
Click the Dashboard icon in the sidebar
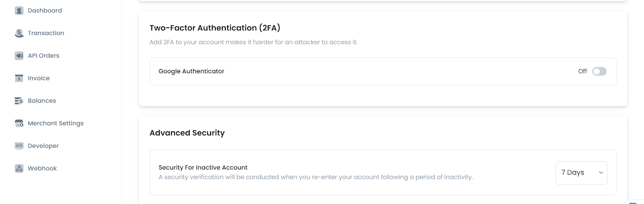(x=19, y=11)
